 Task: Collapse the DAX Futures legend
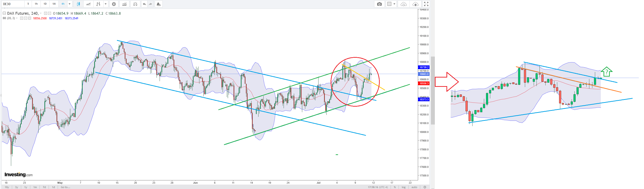(x=4, y=13)
